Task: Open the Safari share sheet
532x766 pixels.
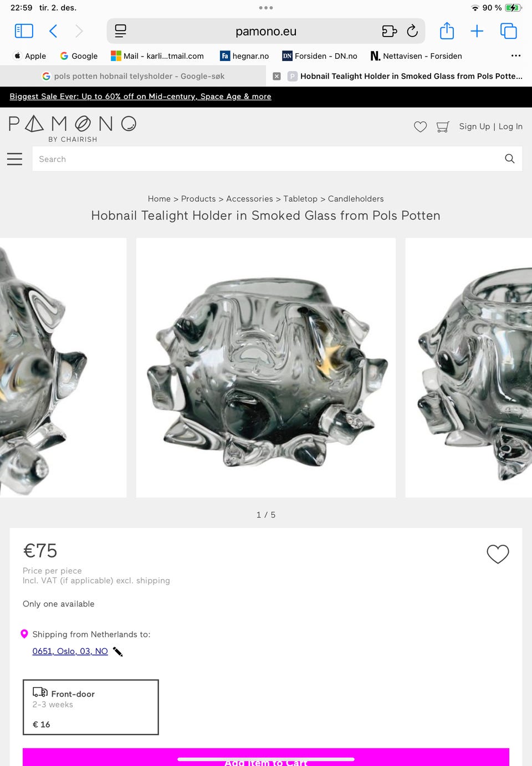Action: 447,31
